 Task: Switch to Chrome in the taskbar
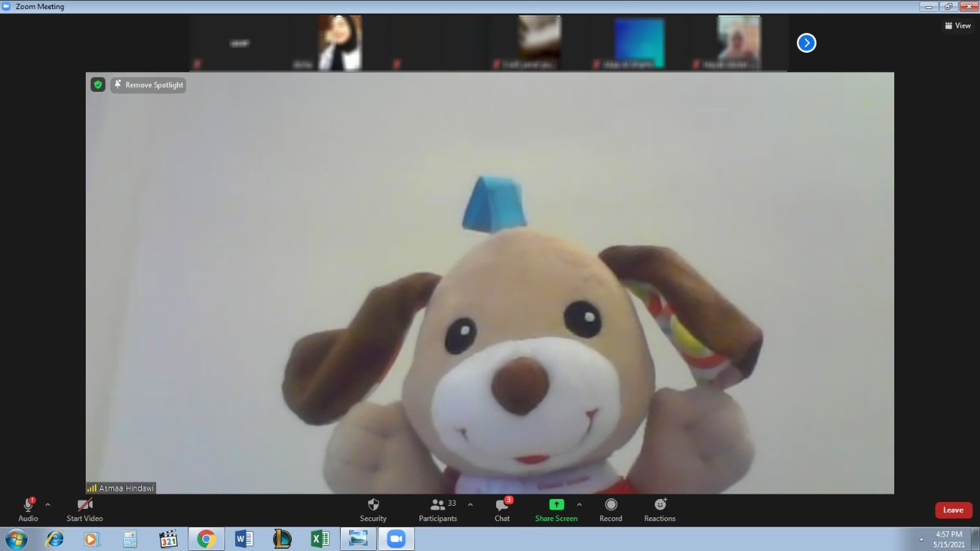click(x=205, y=539)
